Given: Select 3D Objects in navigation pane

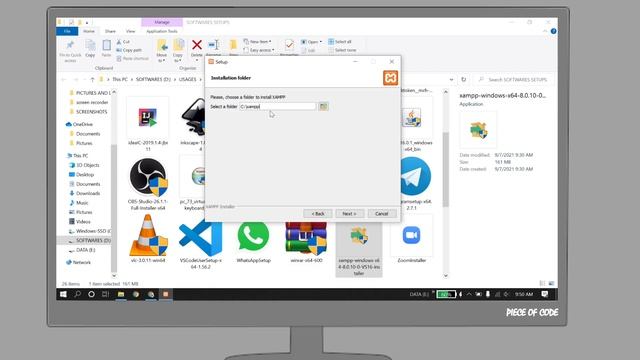Looking at the screenshot, I should (84, 165).
